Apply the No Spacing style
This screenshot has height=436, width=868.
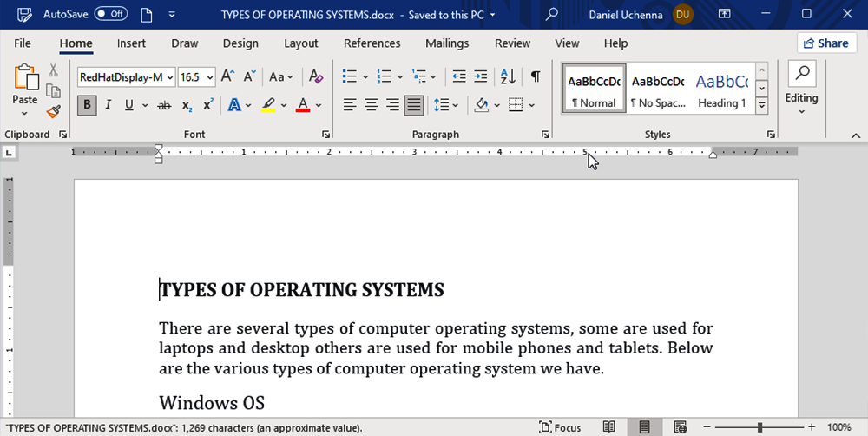click(658, 89)
